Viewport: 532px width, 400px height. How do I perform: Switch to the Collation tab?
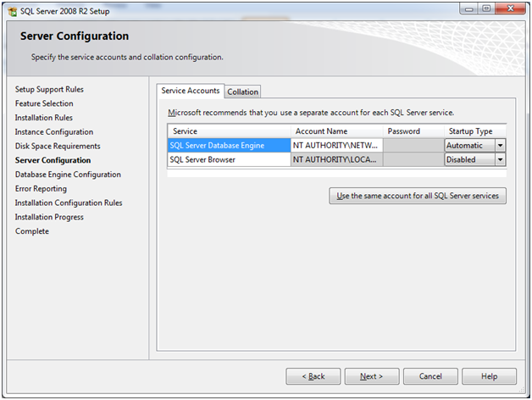pyautogui.click(x=243, y=92)
